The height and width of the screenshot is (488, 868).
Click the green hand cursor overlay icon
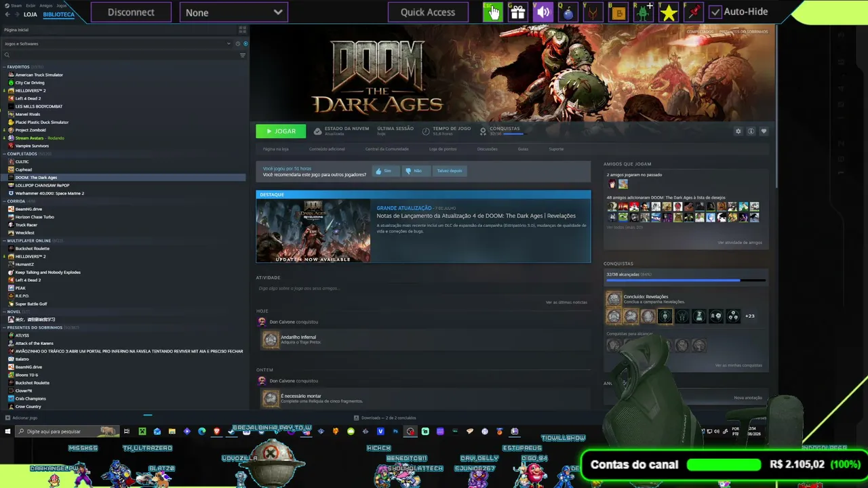[492, 12]
